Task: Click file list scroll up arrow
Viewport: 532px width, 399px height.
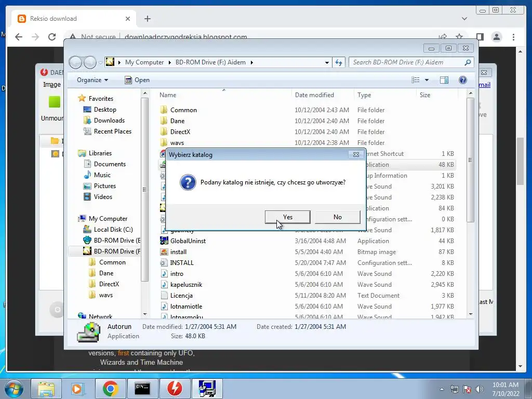Action: (470, 93)
